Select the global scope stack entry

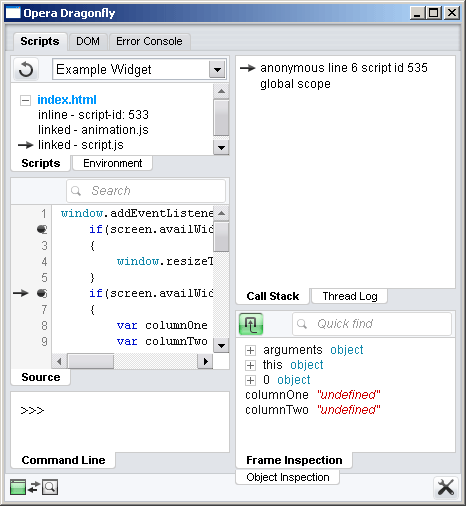(x=295, y=84)
